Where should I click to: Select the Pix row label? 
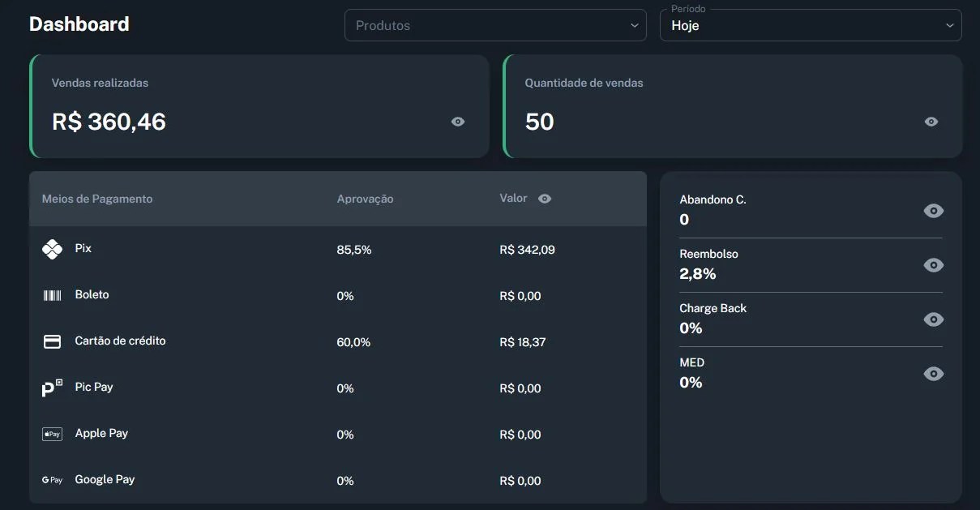(x=83, y=248)
